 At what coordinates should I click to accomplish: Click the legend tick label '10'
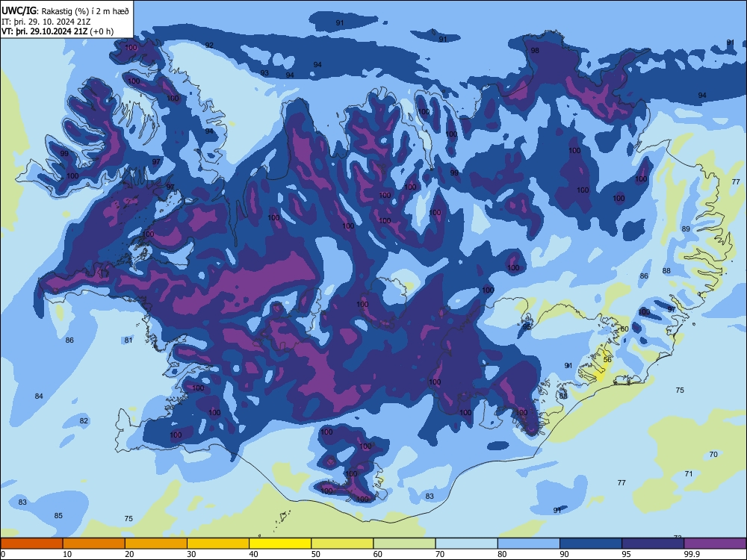click(x=67, y=554)
